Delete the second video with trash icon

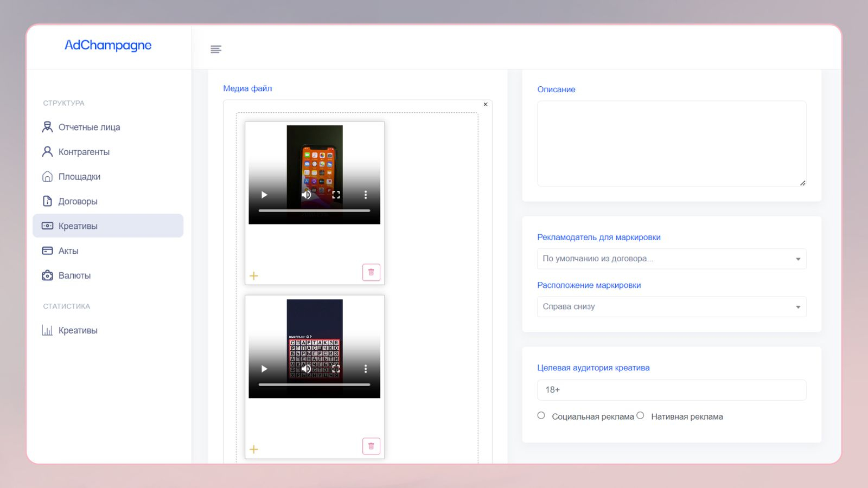pos(371,446)
